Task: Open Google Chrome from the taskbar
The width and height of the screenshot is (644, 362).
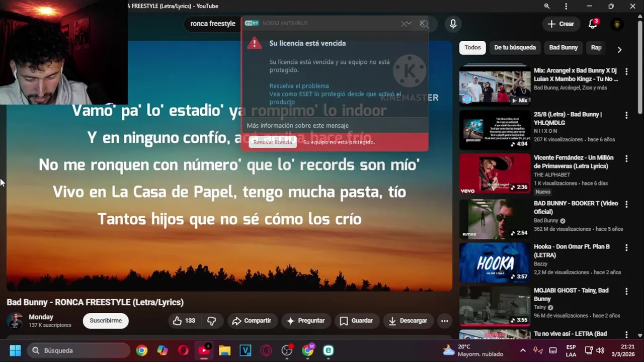Action: (142, 350)
